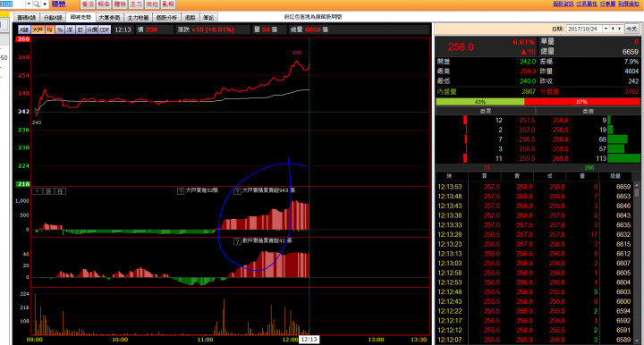Click the help icon beside 大戶累積買賣超
Viewport: 644px width, 345px height.
(237, 191)
